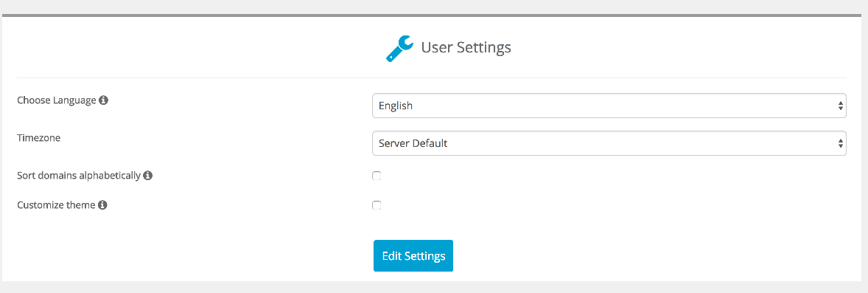Image resolution: width=868 pixels, height=293 pixels.
Task: Click the wrench icon beside User Settings
Action: point(399,48)
